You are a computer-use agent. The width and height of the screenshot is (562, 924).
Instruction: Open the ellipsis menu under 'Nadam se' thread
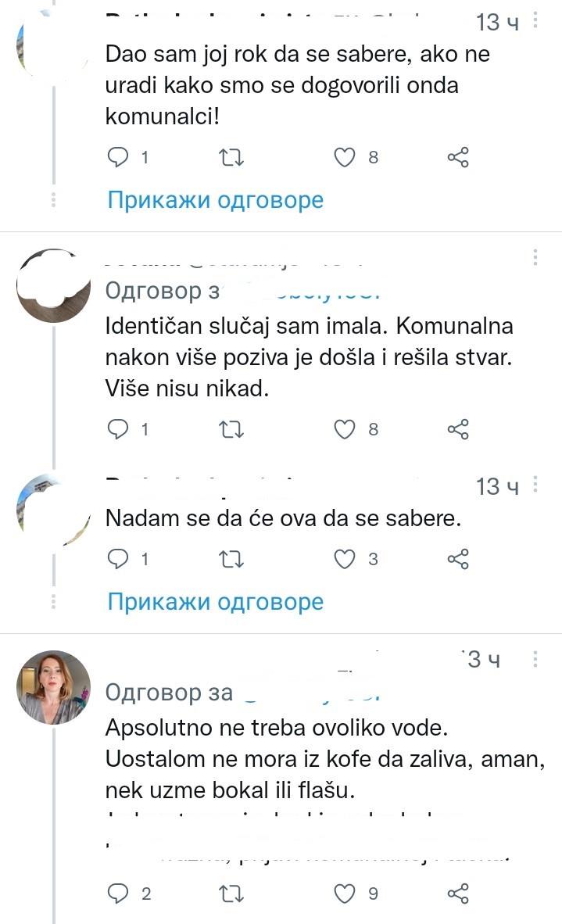[x=52, y=601]
